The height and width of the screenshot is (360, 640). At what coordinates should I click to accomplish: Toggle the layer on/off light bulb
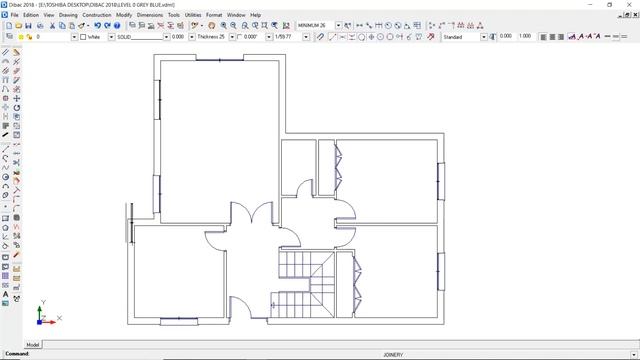21,37
